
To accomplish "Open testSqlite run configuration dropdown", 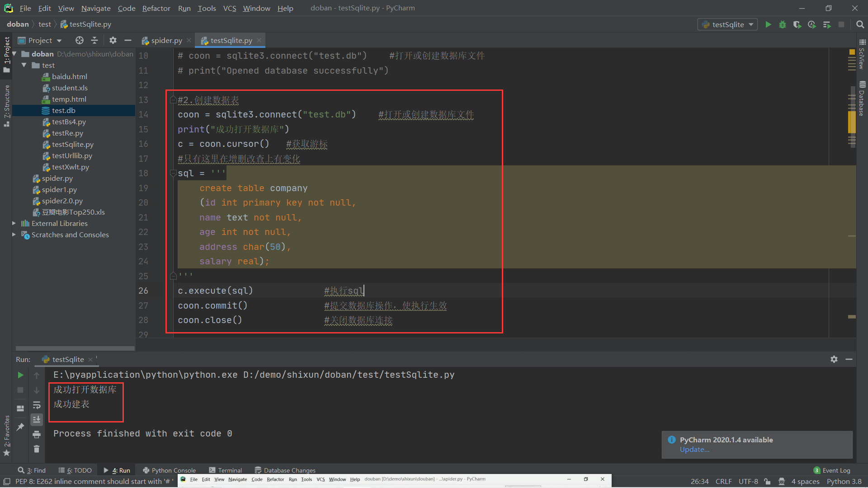I will coord(728,24).
